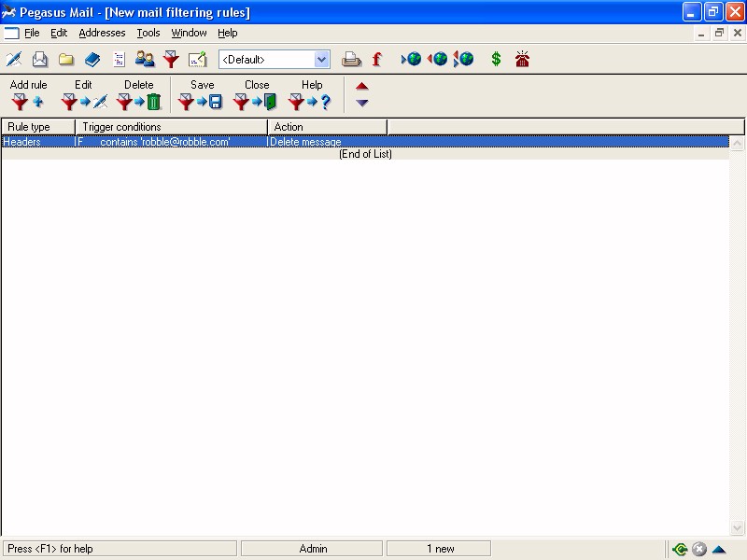Click the printer icon
The image size is (747, 560).
[352, 60]
